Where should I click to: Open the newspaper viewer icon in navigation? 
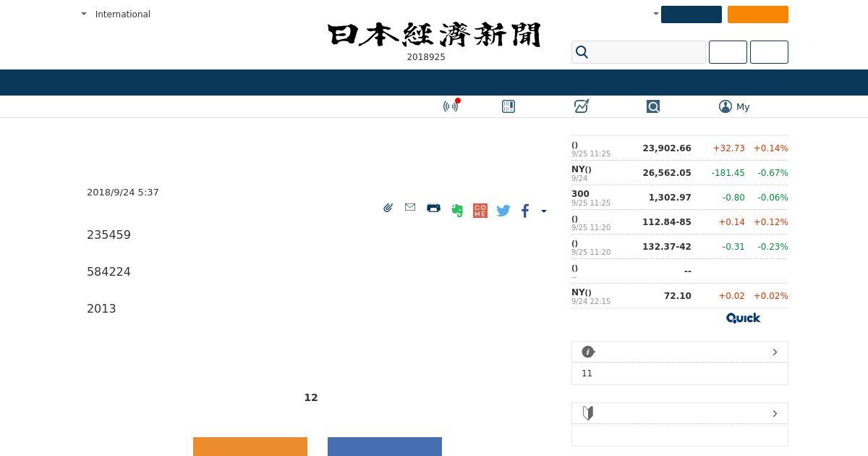509,106
